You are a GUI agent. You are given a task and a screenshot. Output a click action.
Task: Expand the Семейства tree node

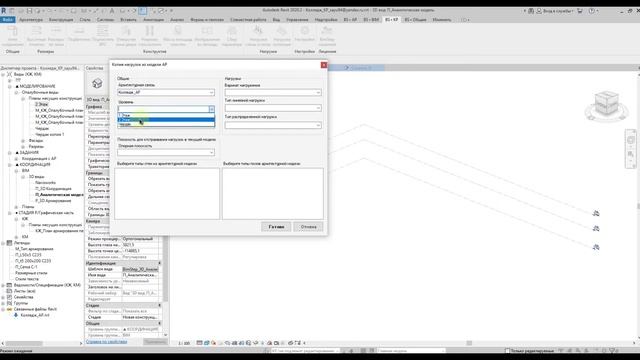(x=3, y=297)
